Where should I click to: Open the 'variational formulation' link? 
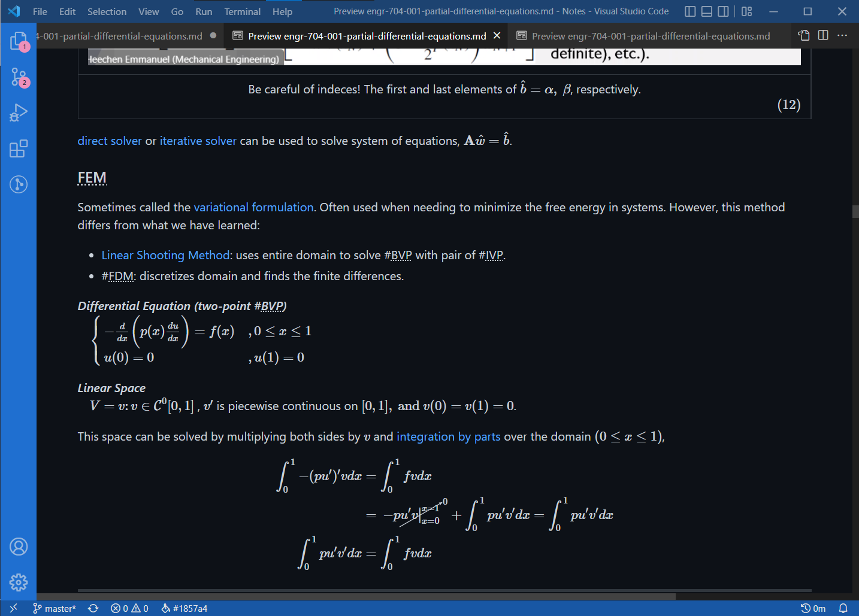pos(253,207)
